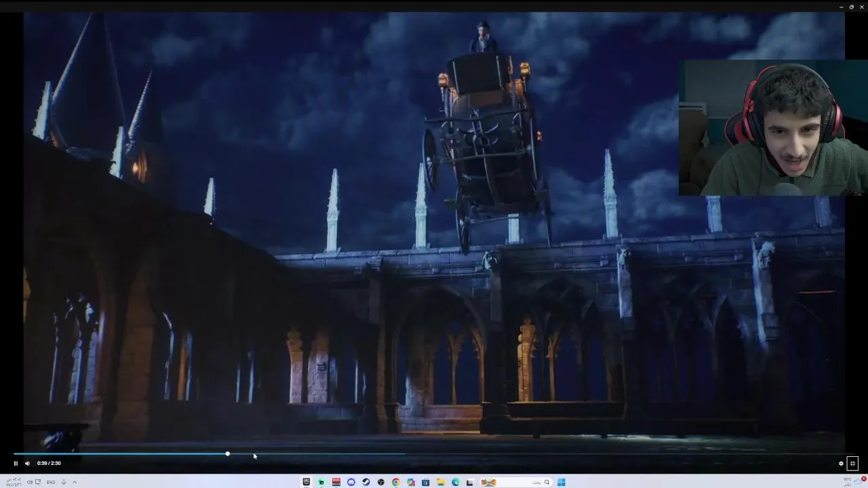Move the video progress bar handle

click(228, 454)
